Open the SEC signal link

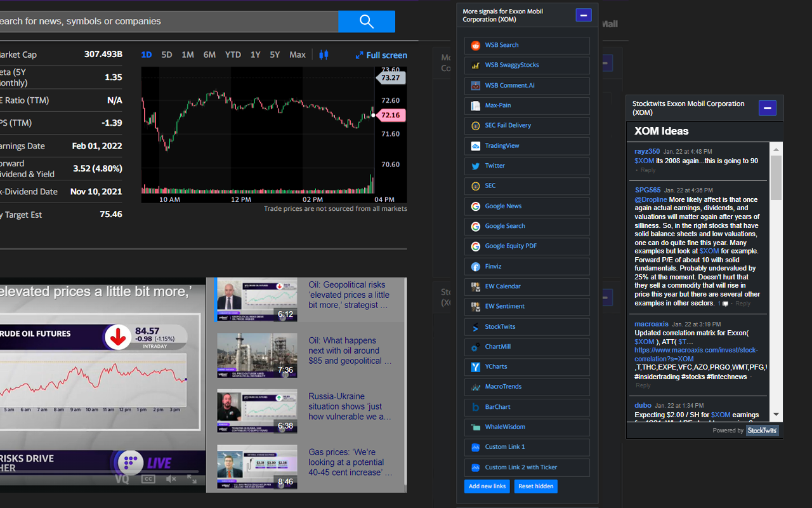point(527,186)
